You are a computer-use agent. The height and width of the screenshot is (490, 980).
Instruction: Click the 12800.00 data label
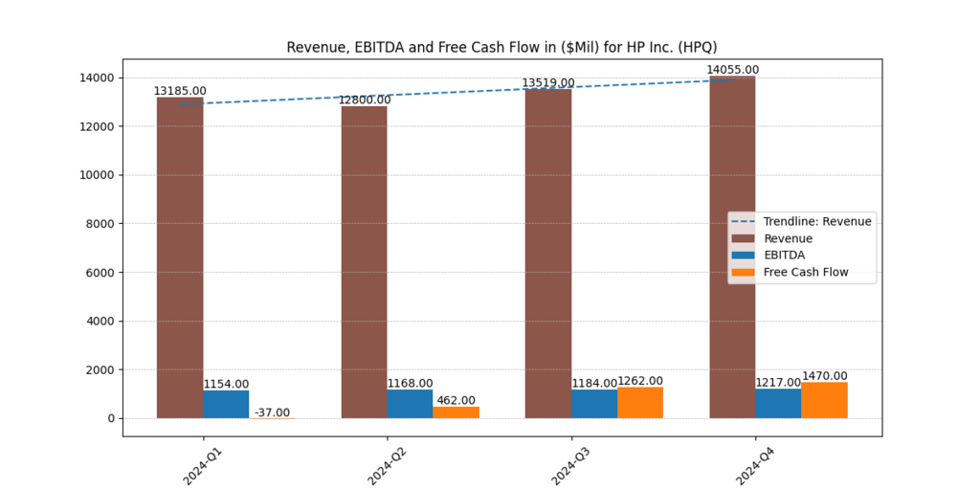tap(364, 100)
